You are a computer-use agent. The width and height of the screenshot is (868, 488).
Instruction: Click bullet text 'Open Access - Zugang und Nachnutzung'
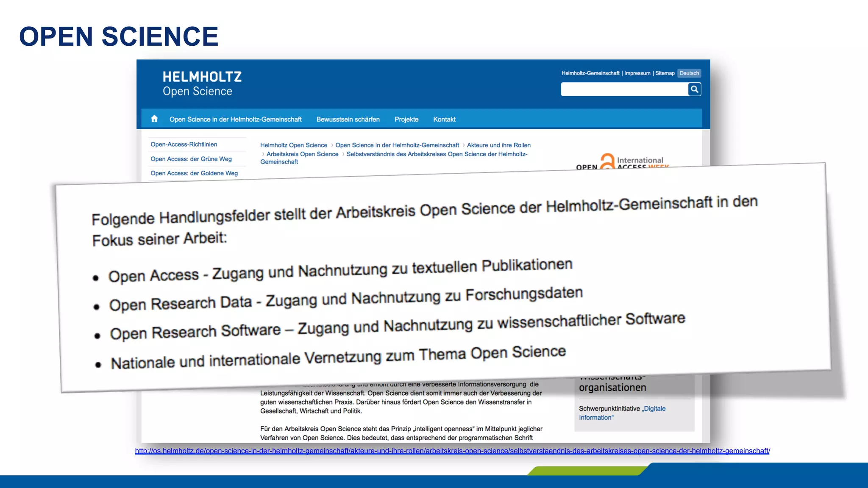click(340, 270)
